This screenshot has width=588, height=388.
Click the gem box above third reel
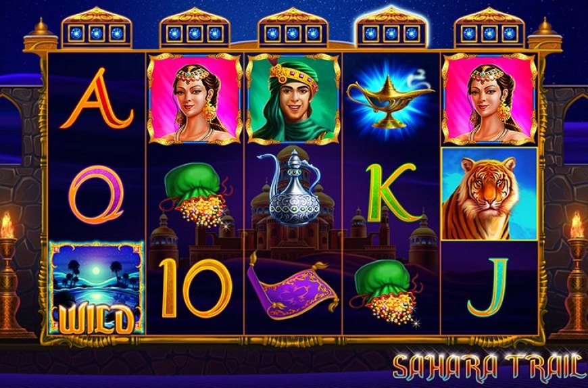pos(293,33)
